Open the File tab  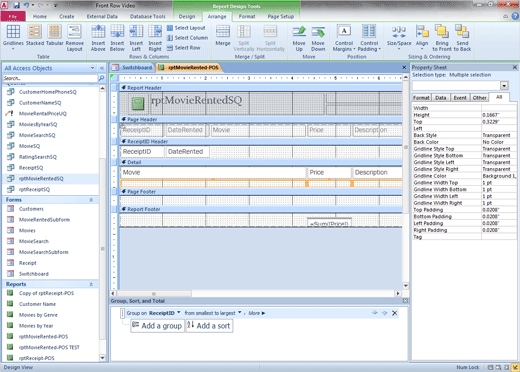[x=13, y=16]
